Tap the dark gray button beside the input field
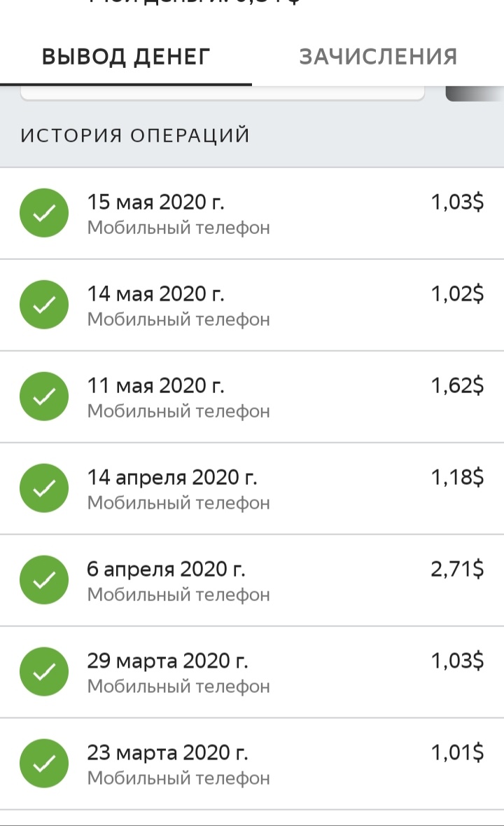 pos(475,93)
